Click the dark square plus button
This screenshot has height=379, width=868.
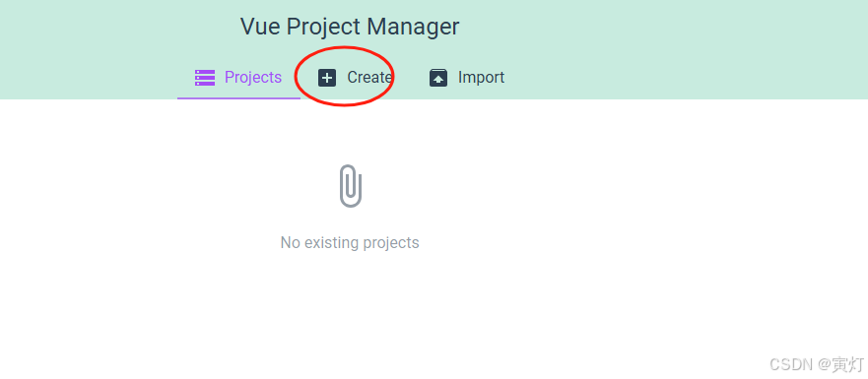click(x=327, y=78)
